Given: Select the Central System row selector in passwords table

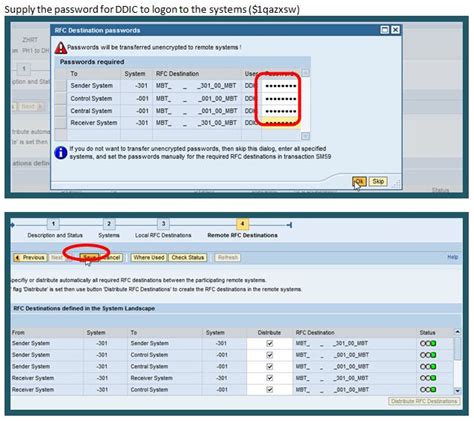Looking at the screenshot, I should (x=61, y=111).
